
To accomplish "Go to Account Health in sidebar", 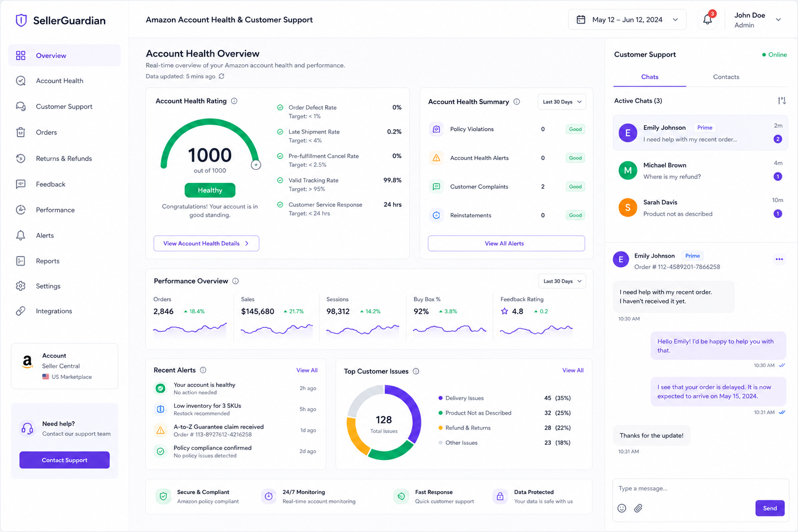I will 64,81.
